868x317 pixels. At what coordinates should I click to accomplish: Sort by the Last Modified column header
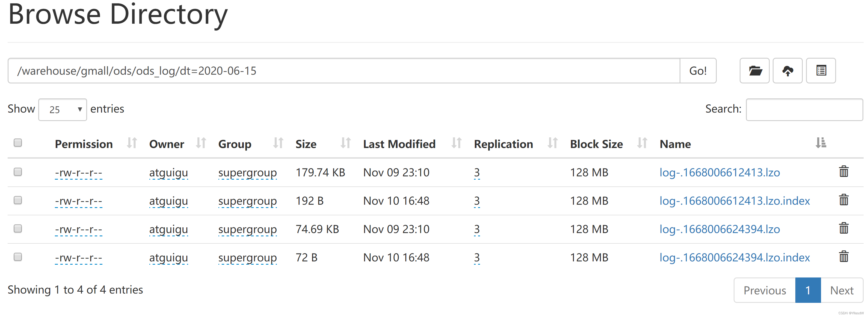[399, 144]
